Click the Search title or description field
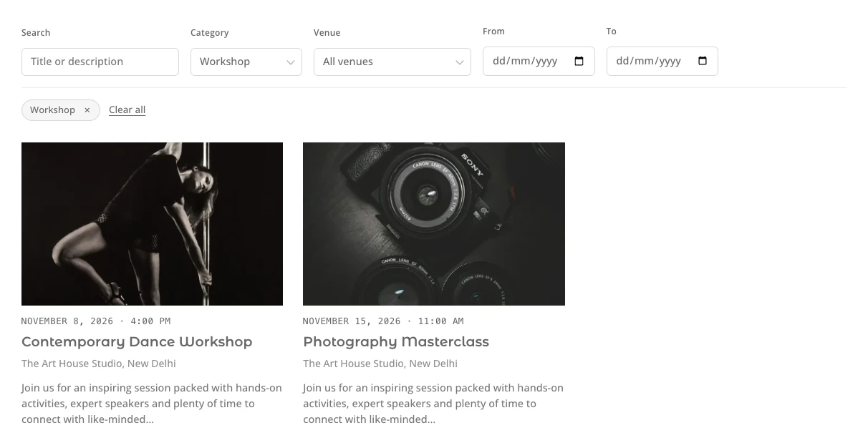The height and width of the screenshot is (448, 868). point(100,62)
